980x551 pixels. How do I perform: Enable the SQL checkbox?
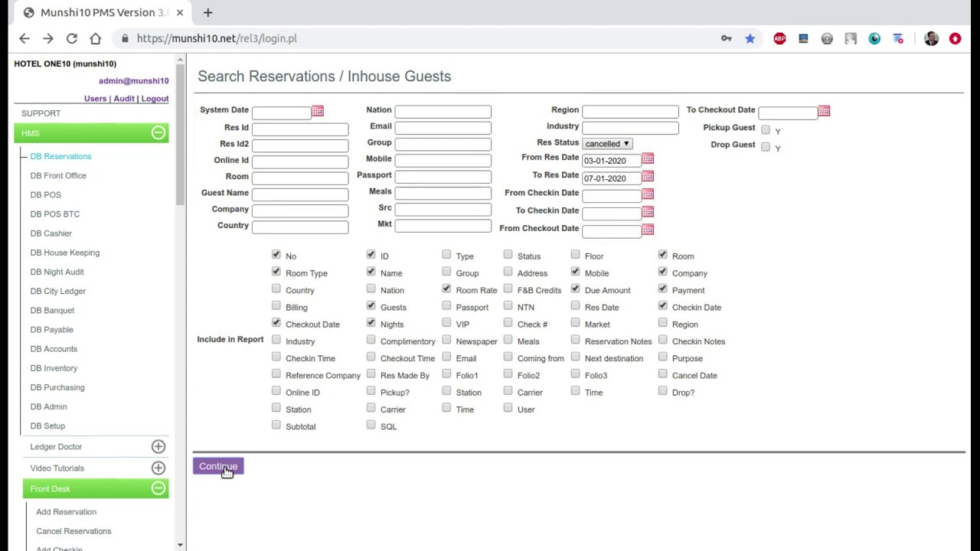[371, 425]
